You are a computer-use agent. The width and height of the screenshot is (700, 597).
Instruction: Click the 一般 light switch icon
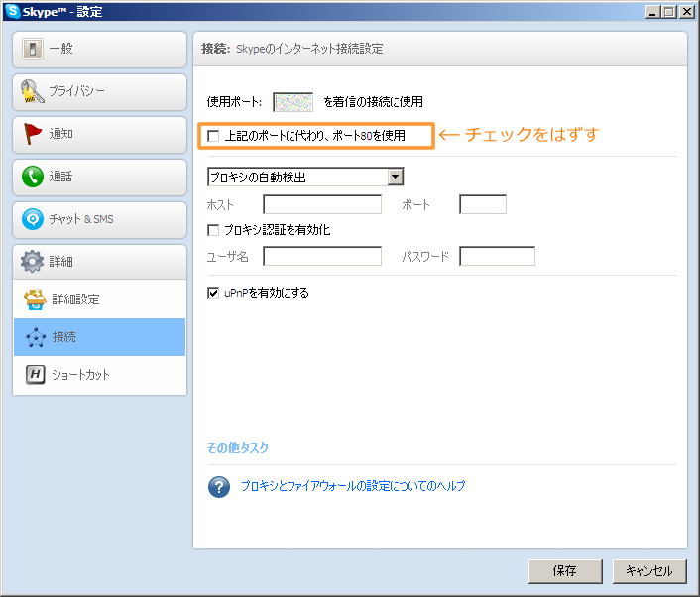coord(33,49)
